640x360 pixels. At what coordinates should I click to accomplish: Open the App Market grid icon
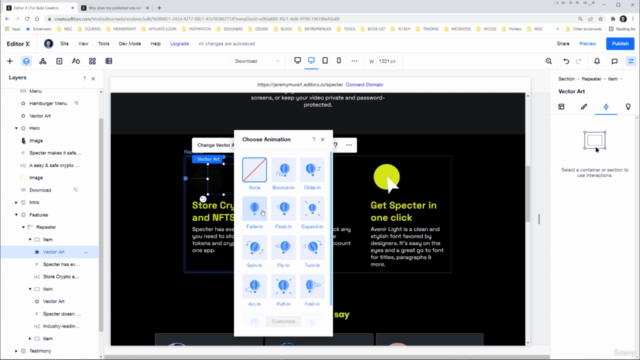pyautogui.click(x=92, y=61)
